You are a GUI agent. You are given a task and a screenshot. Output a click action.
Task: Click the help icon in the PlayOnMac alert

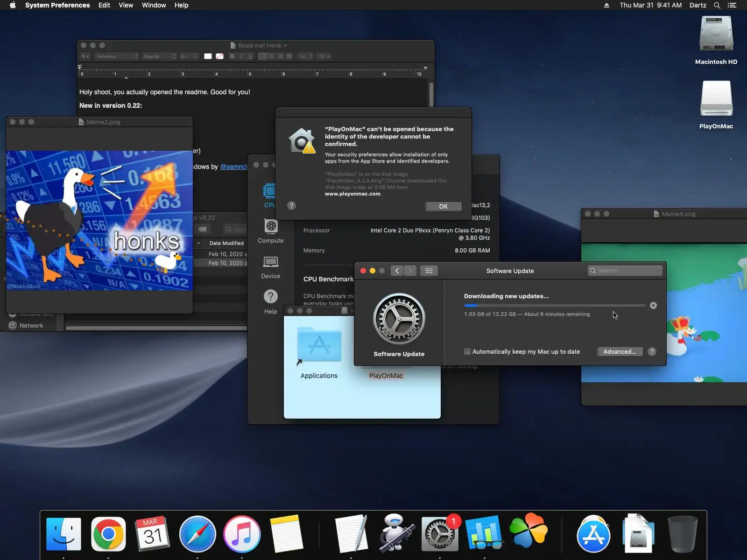291,205
